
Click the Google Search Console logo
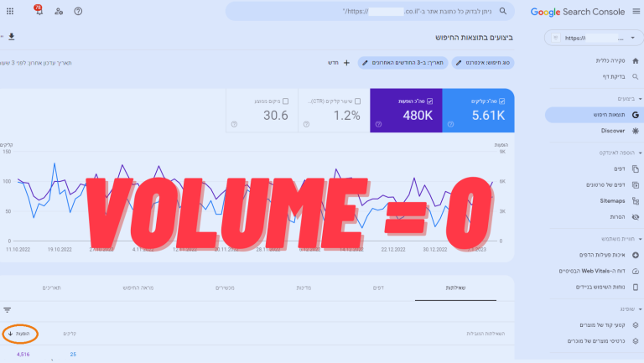coord(578,12)
